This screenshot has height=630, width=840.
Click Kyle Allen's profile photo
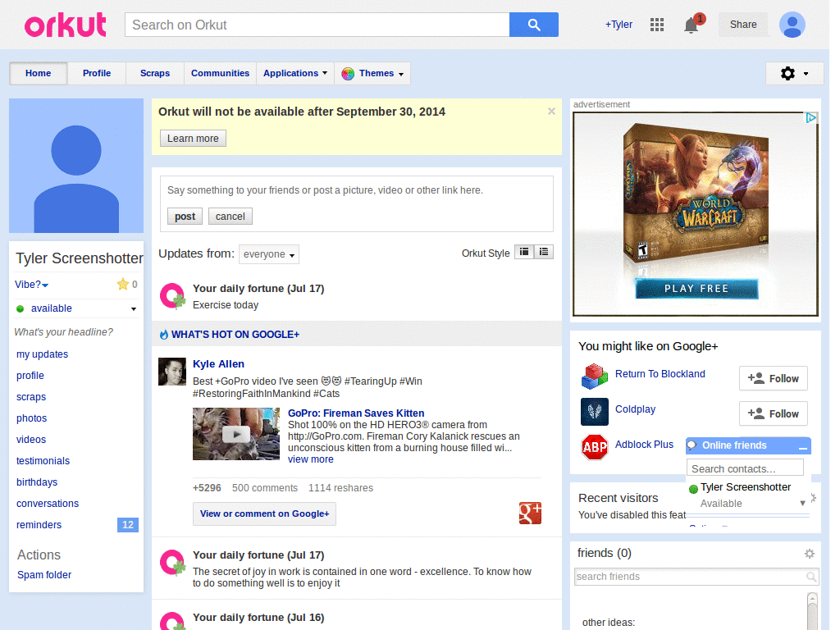coord(172,372)
